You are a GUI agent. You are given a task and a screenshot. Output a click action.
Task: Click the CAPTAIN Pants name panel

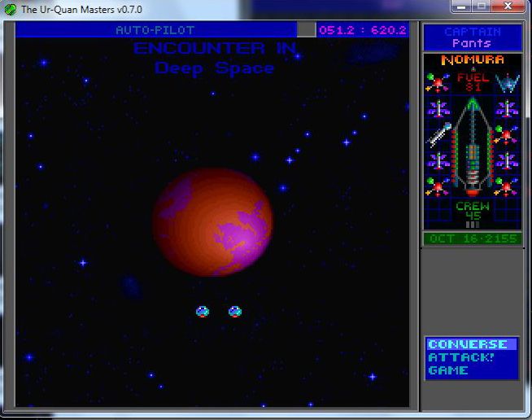coord(473,37)
